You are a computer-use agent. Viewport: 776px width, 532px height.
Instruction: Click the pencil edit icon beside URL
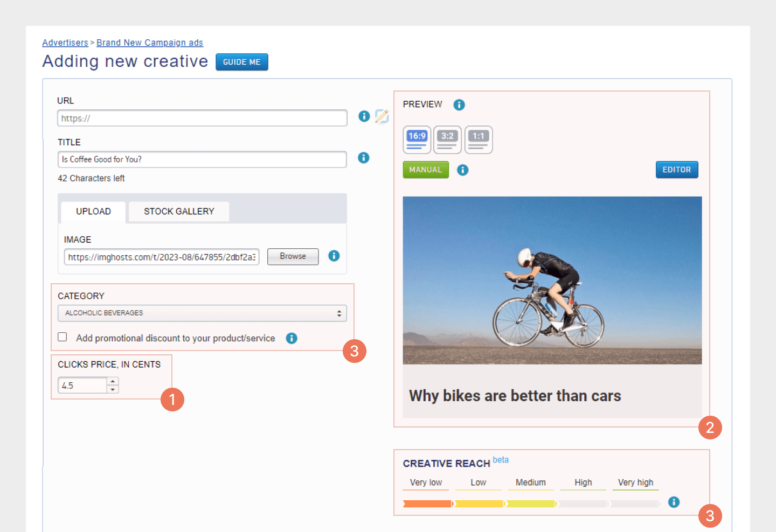pyautogui.click(x=382, y=116)
